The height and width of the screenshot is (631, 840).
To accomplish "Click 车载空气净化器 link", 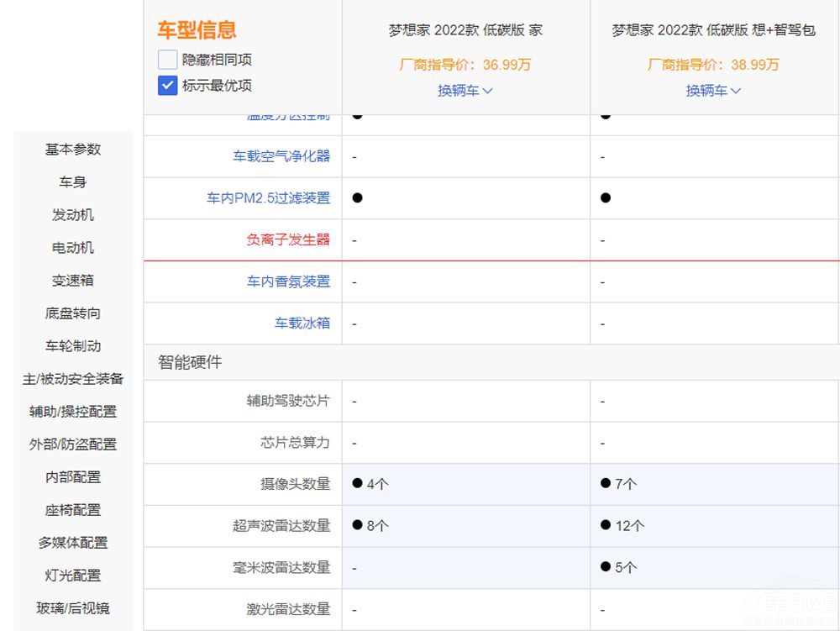I will pos(281,156).
